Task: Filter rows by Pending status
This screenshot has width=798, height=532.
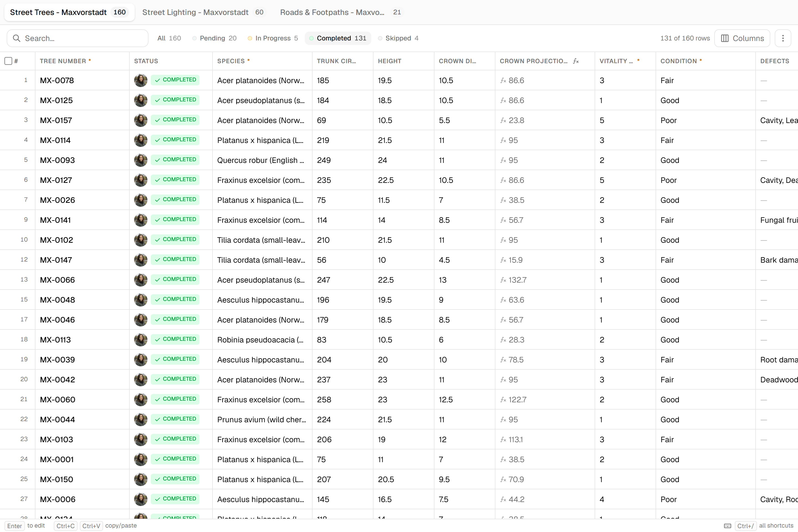Action: pyautogui.click(x=214, y=38)
